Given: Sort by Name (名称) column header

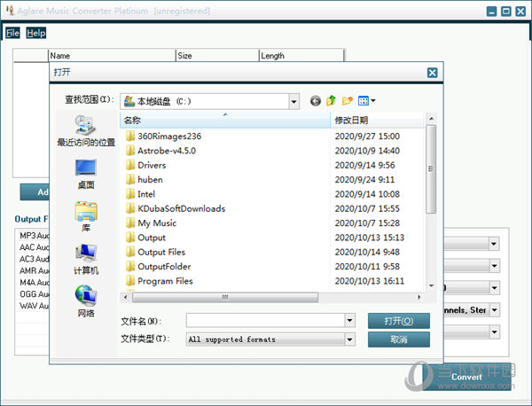Looking at the screenshot, I should (225, 120).
